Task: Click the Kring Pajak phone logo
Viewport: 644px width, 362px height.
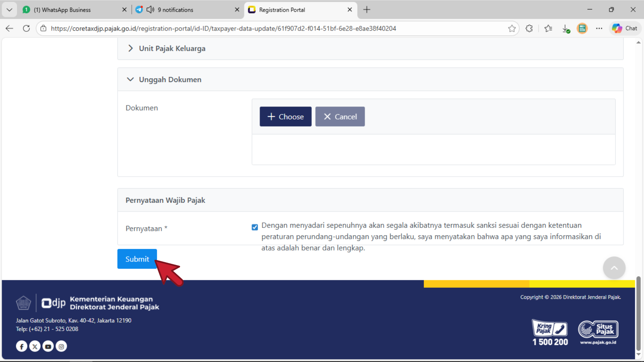Action: 550,329
